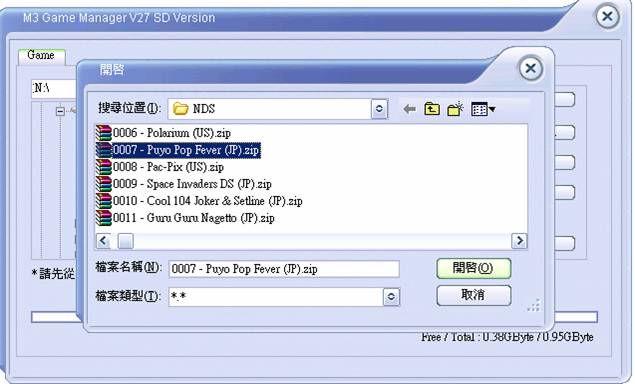Click the Guru Guru Nagetto archive icon
Screen dimensions: 635x384
pos(104,218)
